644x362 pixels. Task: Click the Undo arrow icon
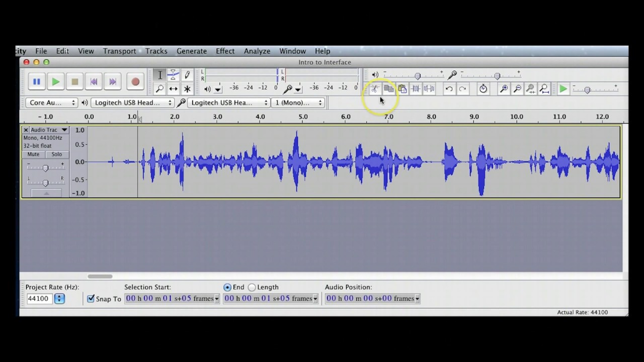449,89
